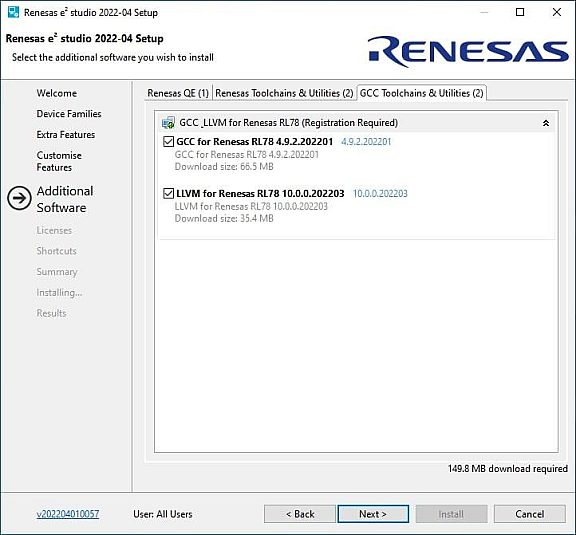This screenshot has width=576, height=535.
Task: Click the 'Installing...' step label
Action: point(59,293)
